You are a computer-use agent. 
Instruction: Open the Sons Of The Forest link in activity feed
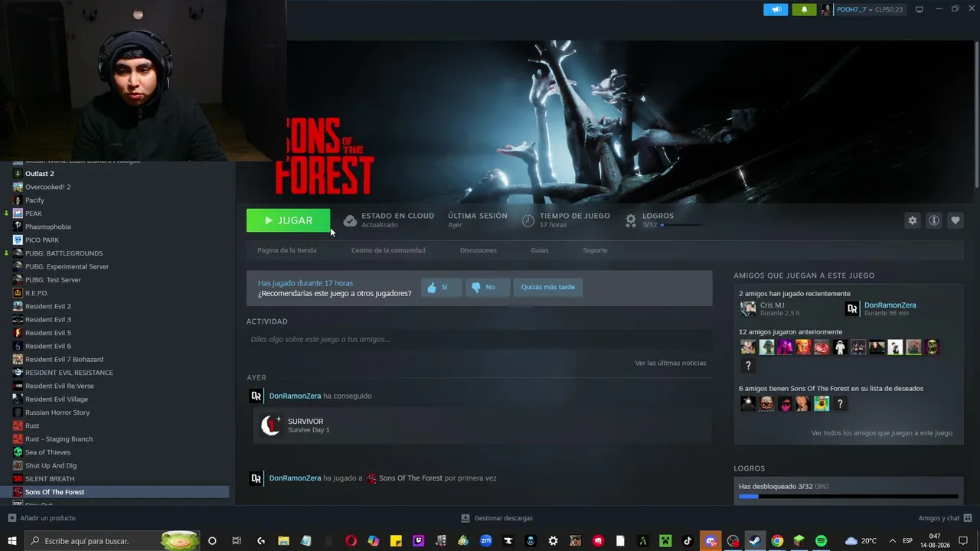(410, 478)
